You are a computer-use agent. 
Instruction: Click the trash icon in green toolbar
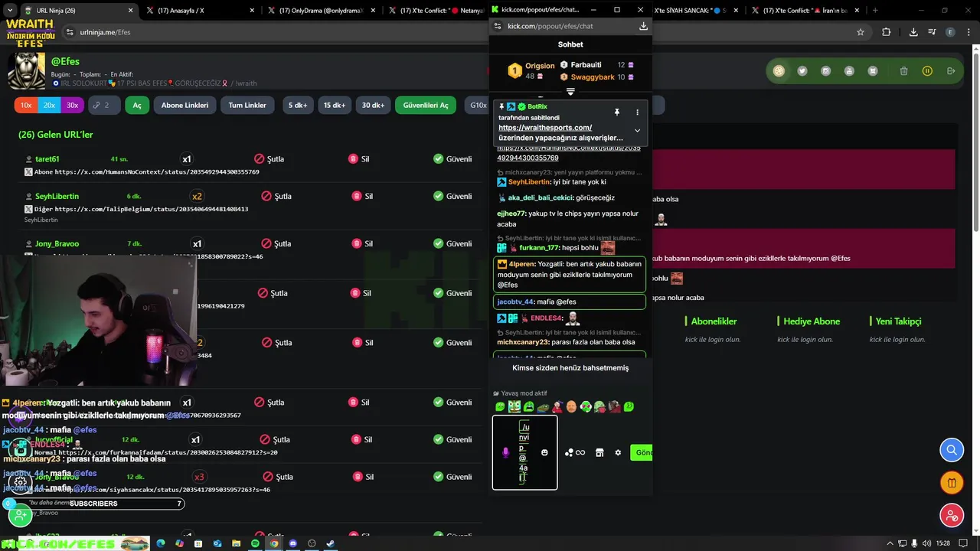click(x=904, y=71)
